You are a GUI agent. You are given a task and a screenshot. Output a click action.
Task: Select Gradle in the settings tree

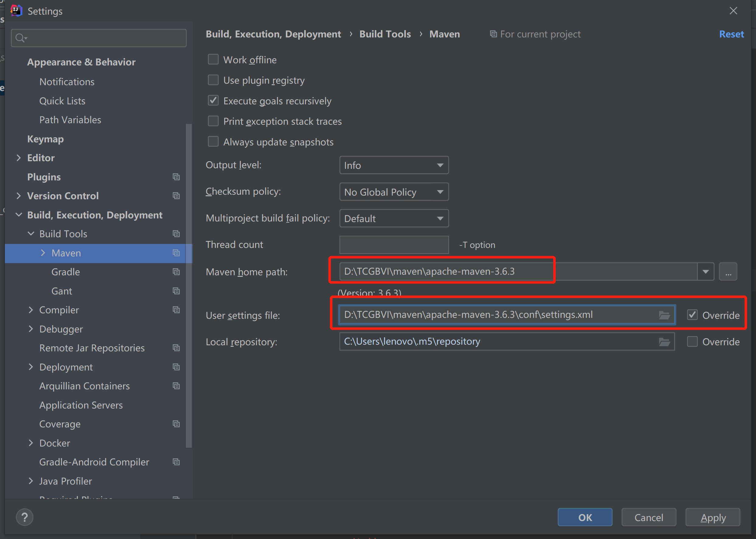click(x=66, y=272)
